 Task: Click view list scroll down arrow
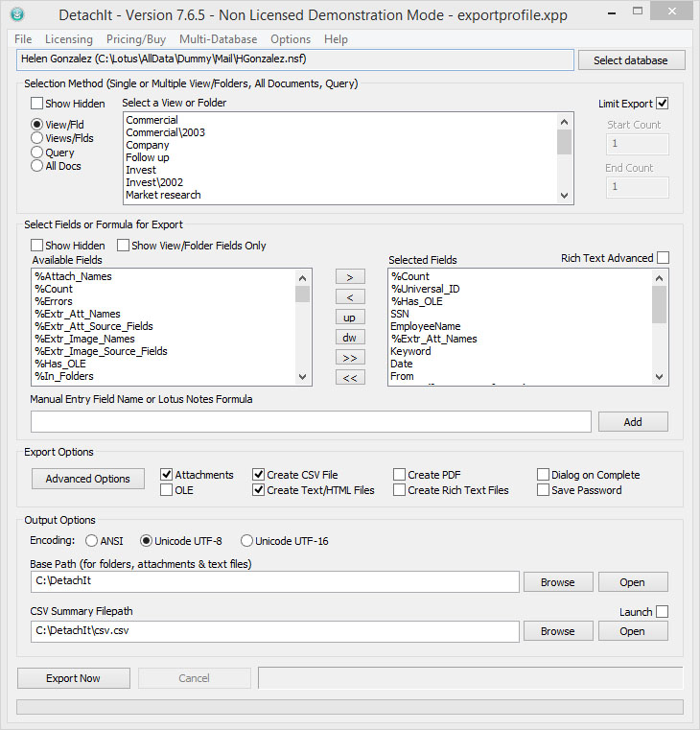click(x=565, y=196)
